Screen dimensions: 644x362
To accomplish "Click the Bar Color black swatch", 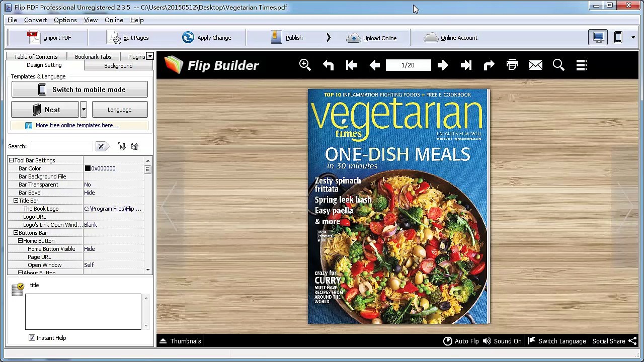I will click(88, 168).
